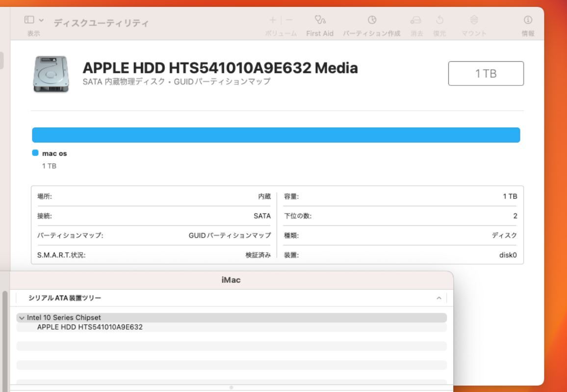Collapse the Intel 10 Series Chipset tree
This screenshot has height=392, width=567.
22,318
